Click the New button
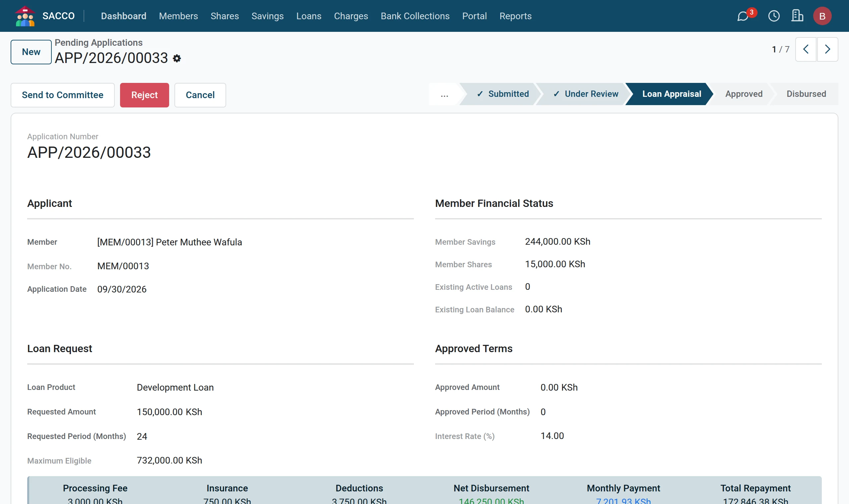Viewport: 849px width, 504px height. pos(31,52)
